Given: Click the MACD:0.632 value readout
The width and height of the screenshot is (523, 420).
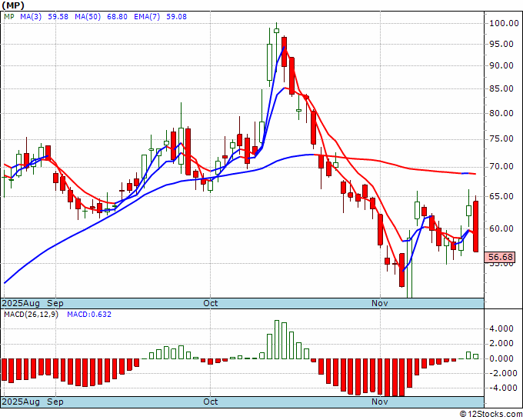Looking at the screenshot, I should coord(89,315).
